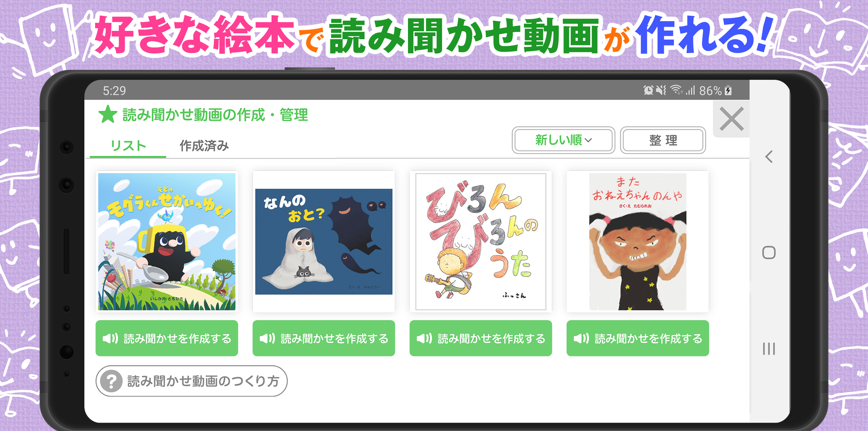Close the panel with the X icon
This screenshot has height=431, width=868.
(x=731, y=119)
